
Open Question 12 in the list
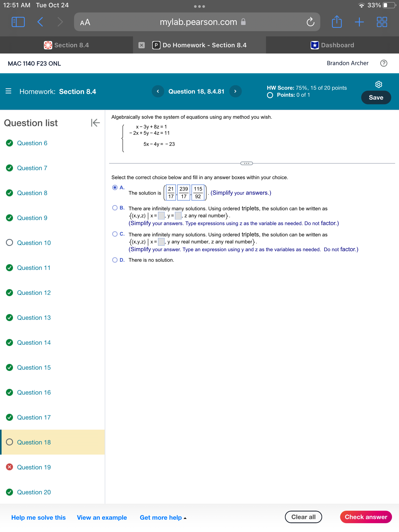(34, 293)
